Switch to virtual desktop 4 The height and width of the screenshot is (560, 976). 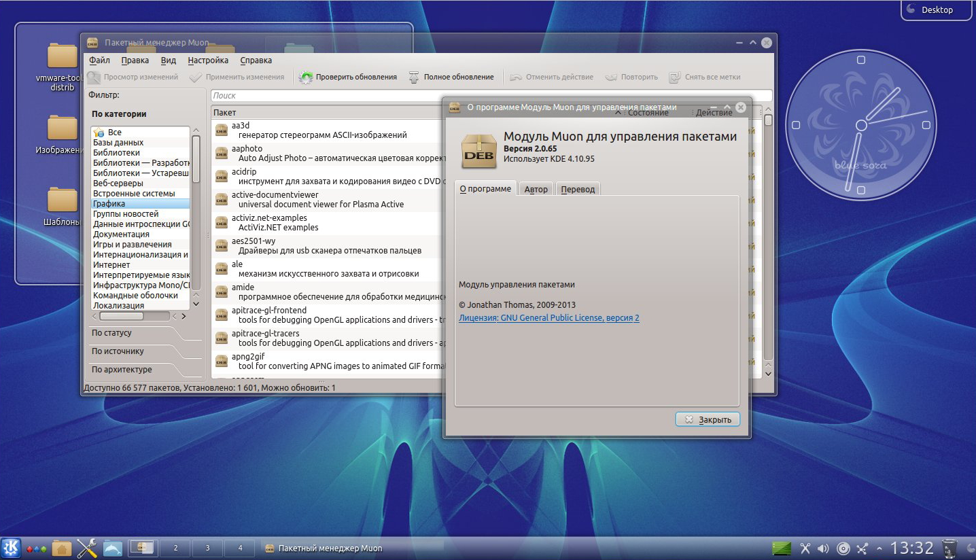click(240, 548)
